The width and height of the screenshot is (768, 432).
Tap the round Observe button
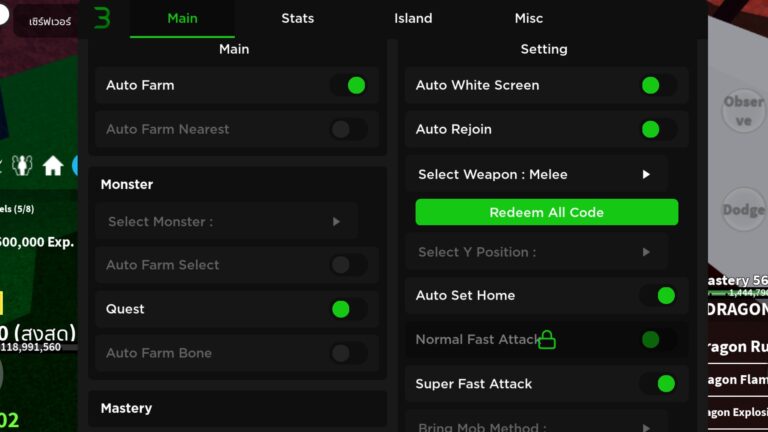tap(744, 110)
